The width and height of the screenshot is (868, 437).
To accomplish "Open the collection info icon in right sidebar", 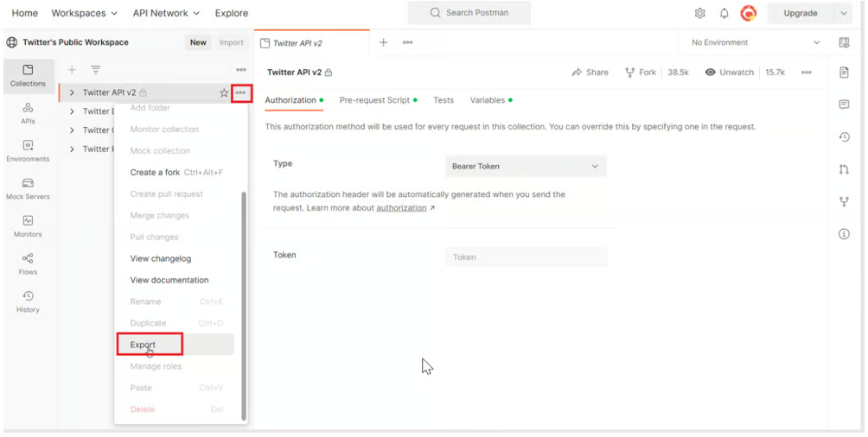I will (844, 234).
